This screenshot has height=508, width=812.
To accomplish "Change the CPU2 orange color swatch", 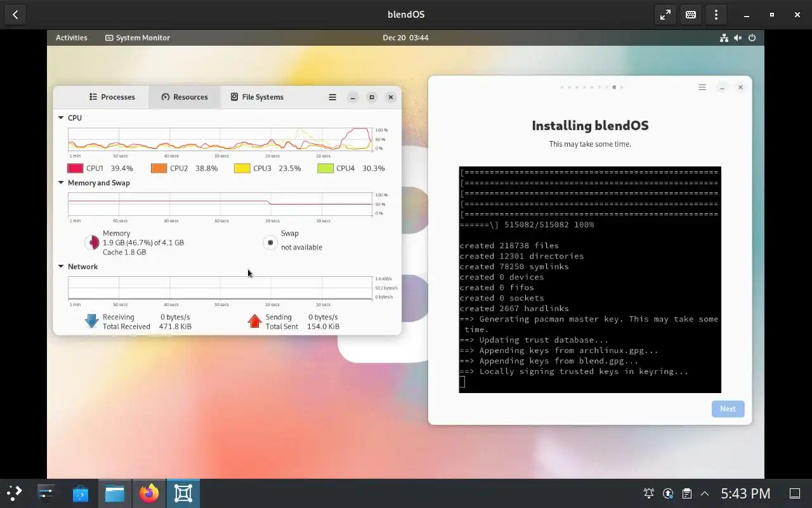I will pos(159,168).
